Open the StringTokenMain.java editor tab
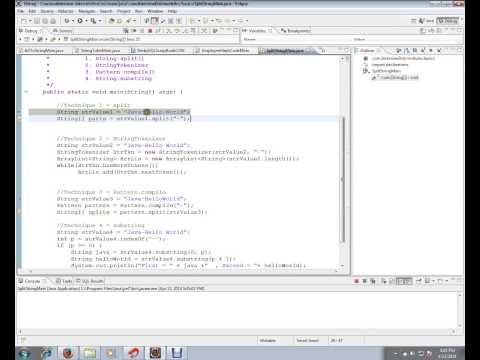Image resolution: width=480 pixels, height=360 pixels. coord(97,51)
